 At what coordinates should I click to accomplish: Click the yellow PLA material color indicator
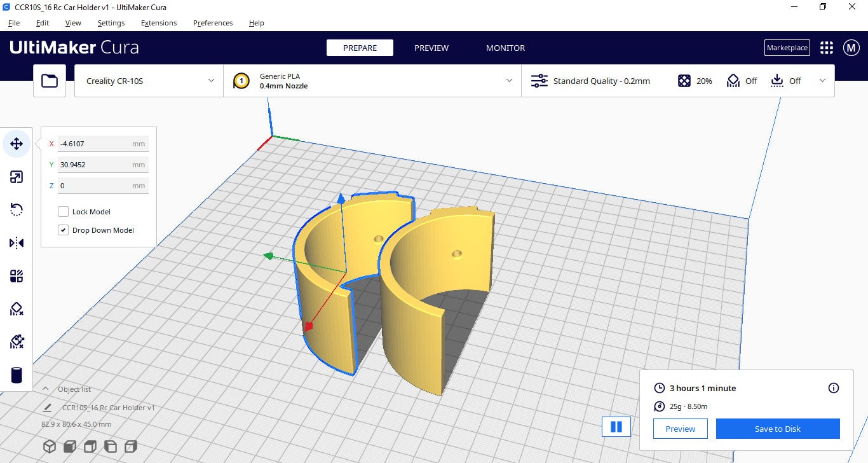coord(241,81)
